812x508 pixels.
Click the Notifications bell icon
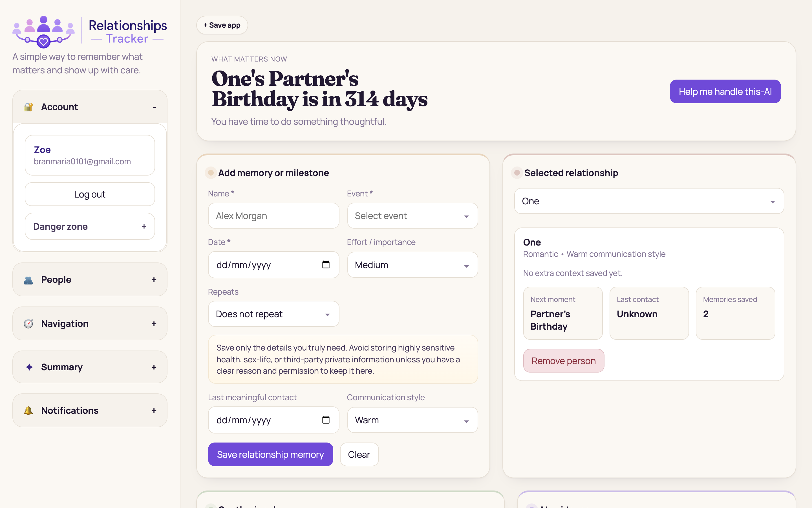[x=28, y=411]
